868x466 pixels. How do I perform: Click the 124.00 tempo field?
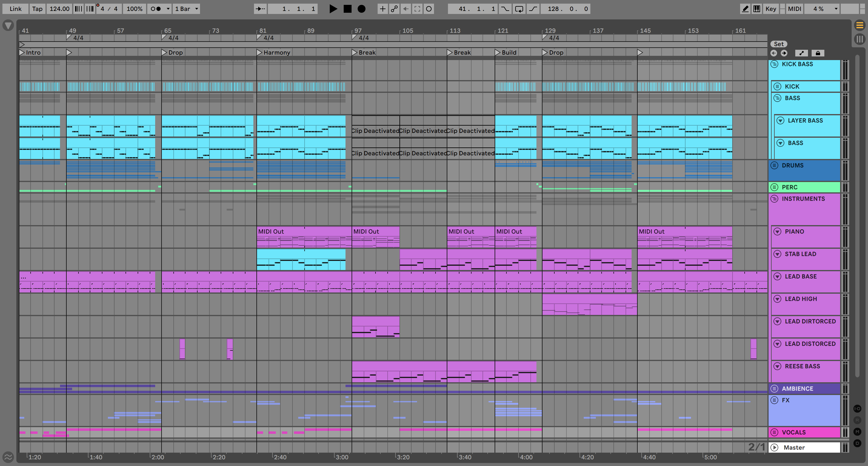pos(59,9)
